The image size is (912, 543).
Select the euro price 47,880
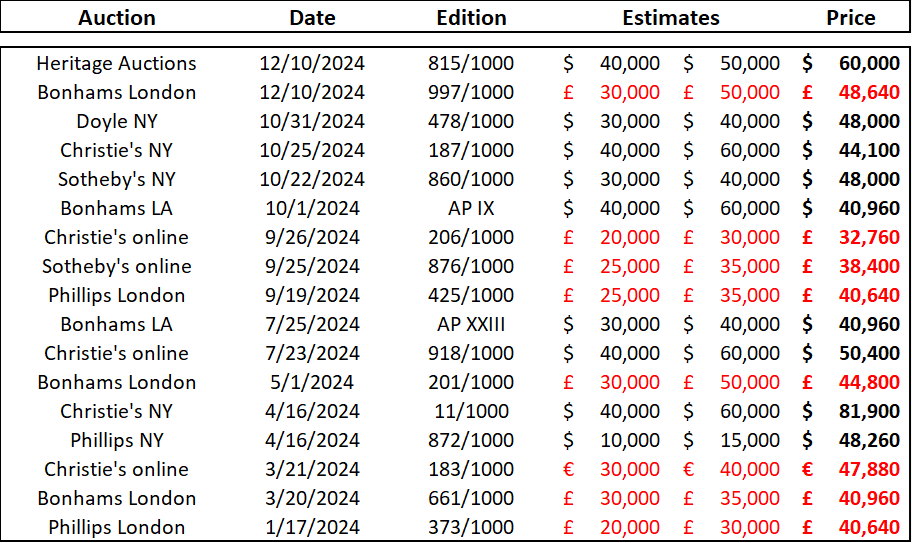click(x=869, y=469)
